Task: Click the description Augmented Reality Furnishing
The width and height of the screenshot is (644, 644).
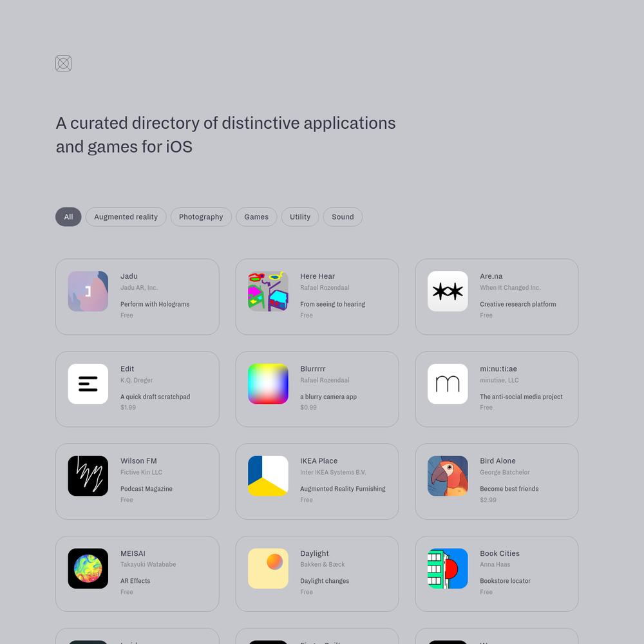Action: tap(343, 489)
